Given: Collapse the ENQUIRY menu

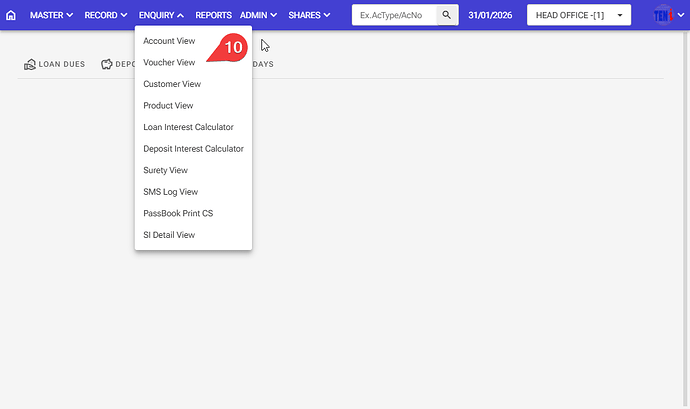Looking at the screenshot, I should click(x=161, y=16).
